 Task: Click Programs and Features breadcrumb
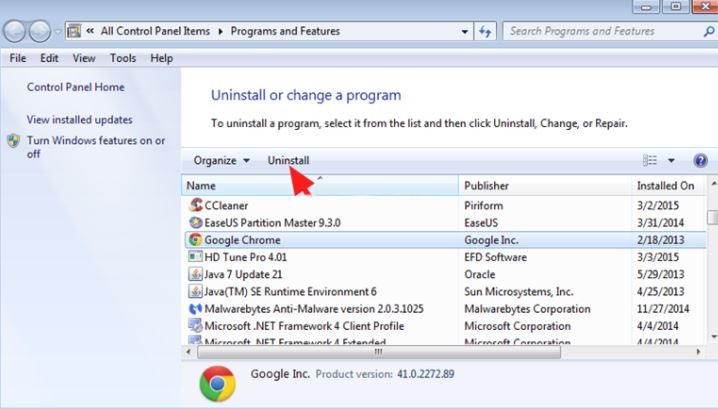285,31
